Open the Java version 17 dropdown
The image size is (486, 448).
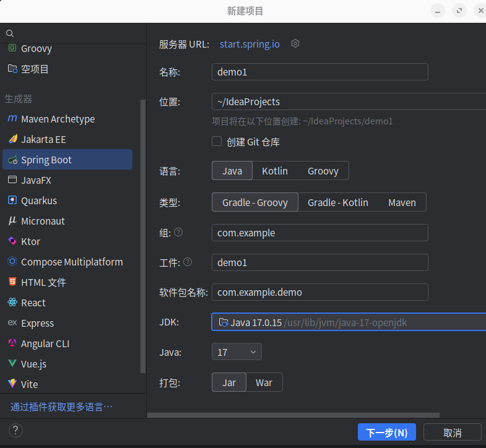(236, 352)
